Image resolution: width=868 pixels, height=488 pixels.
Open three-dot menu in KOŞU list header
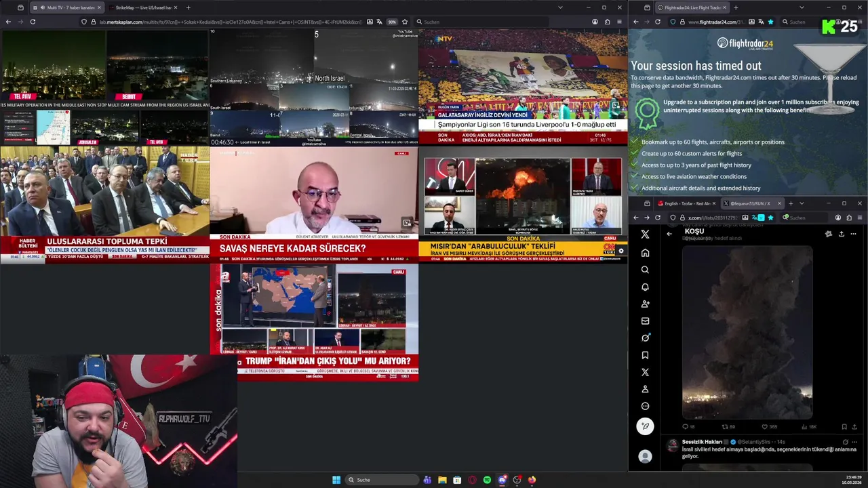tap(853, 234)
